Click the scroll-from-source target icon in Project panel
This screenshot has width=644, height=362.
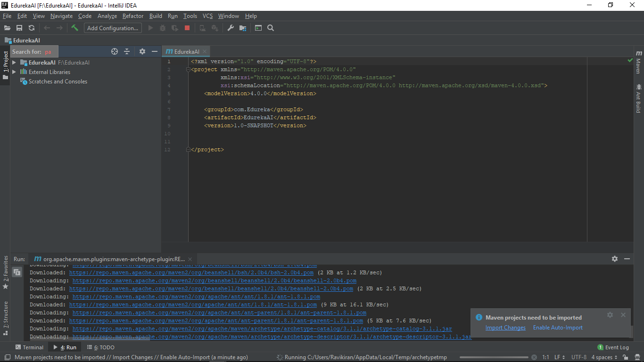(115, 51)
